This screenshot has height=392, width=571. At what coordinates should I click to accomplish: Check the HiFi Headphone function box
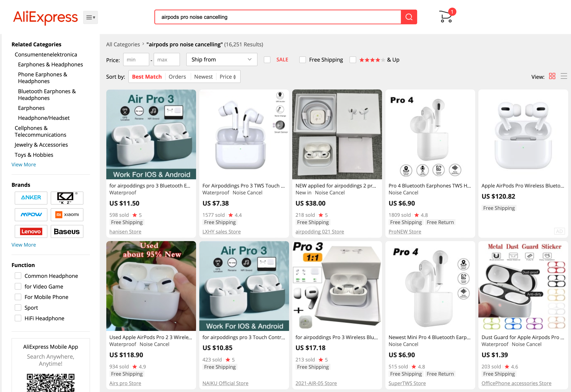[x=18, y=318]
